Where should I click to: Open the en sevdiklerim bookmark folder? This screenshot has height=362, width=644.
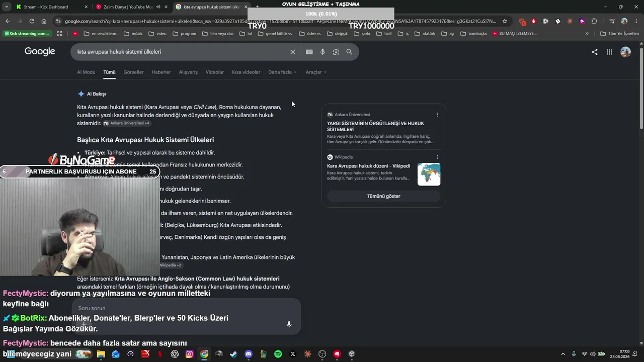(100, 34)
